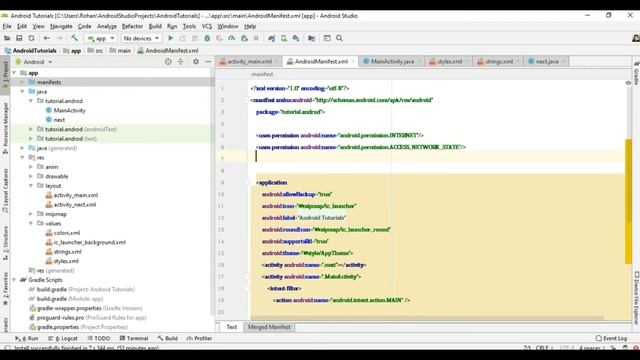Click the Sync/refresh toolbar icon
Screen dimensions: 640x360
point(31,38)
